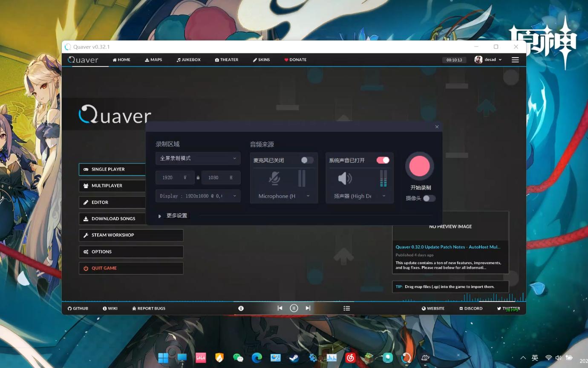Open the GITHUB link

point(78,308)
